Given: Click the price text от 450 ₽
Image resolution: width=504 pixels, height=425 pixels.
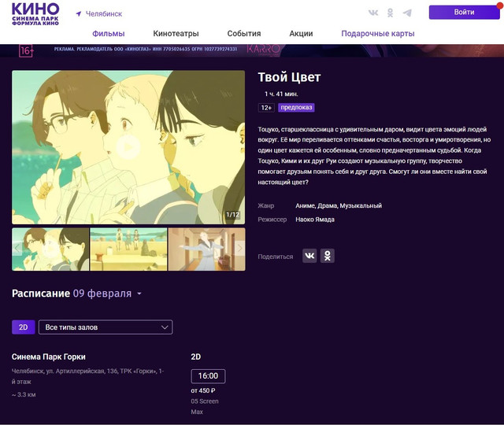Looking at the screenshot, I should click(203, 390).
